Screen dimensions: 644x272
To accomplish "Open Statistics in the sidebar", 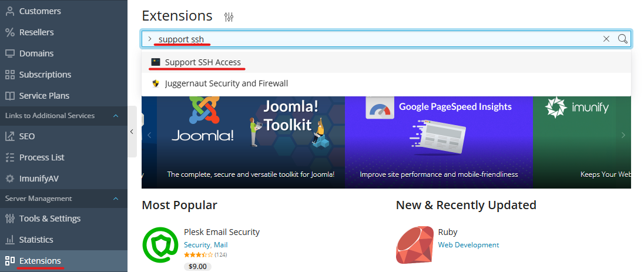I will coord(63,240).
